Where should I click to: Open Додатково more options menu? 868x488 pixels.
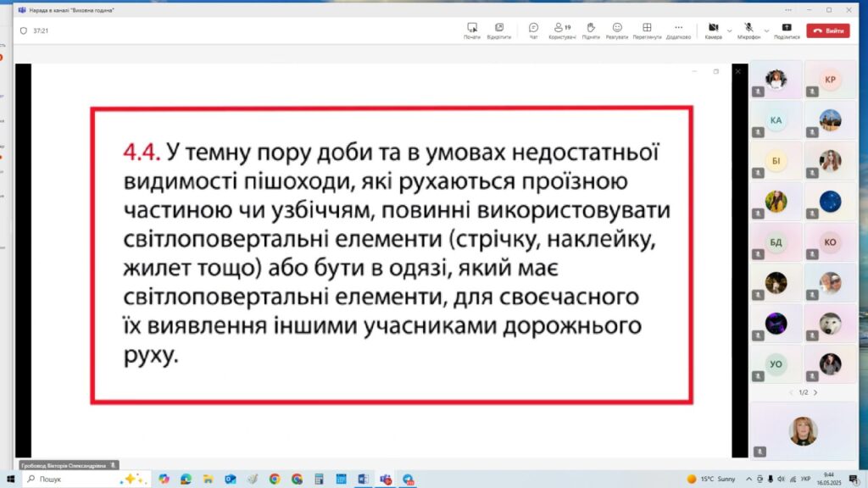pos(678,30)
